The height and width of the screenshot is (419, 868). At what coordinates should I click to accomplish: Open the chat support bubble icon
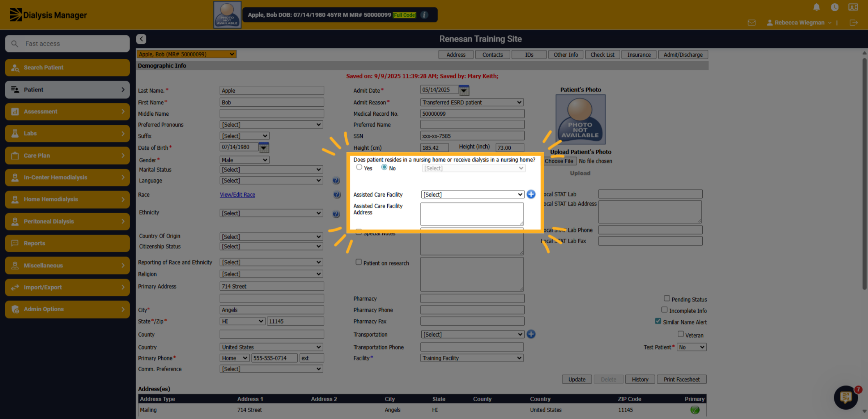point(846,397)
